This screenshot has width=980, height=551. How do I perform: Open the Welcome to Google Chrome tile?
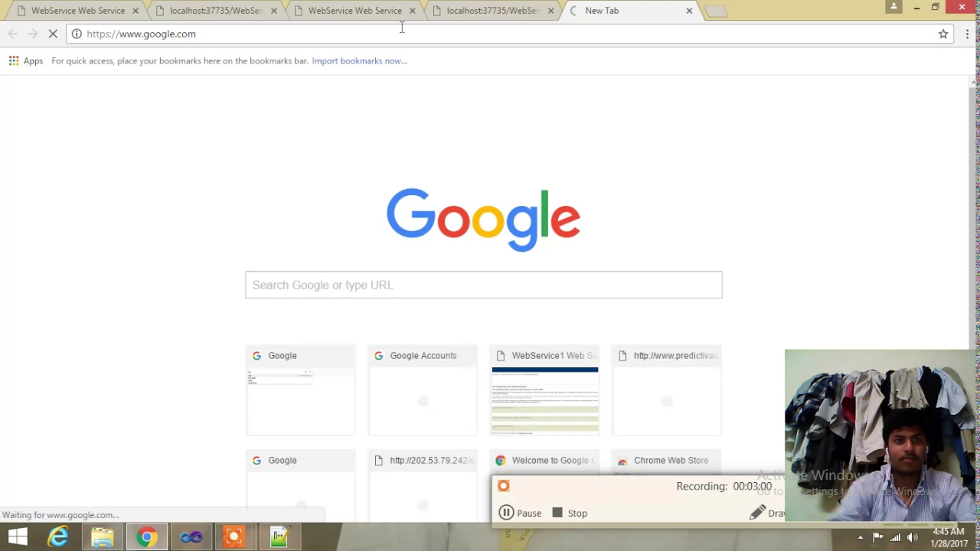(x=544, y=461)
